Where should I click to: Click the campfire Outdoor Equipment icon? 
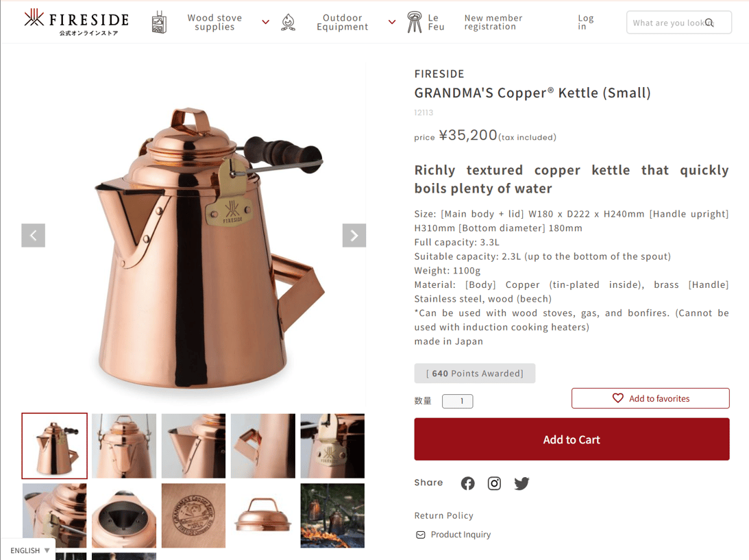288,23
